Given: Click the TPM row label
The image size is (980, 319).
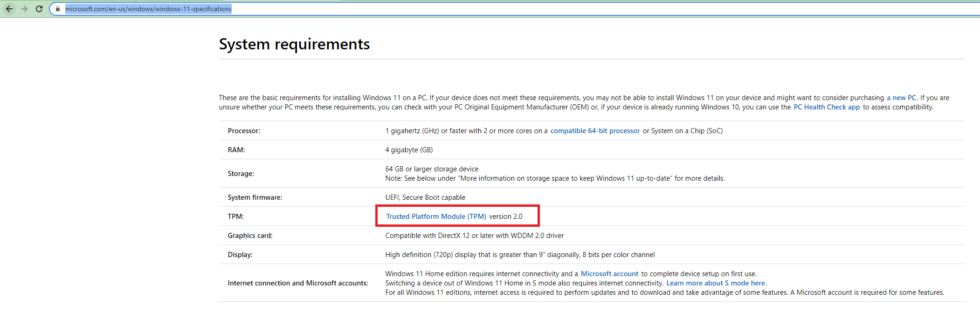Looking at the screenshot, I should pyautogui.click(x=236, y=217).
